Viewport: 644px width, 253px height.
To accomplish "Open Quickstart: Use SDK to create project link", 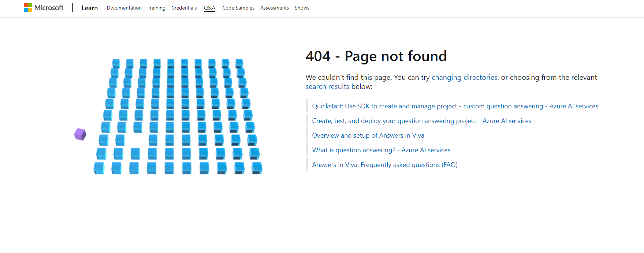I will (x=455, y=106).
